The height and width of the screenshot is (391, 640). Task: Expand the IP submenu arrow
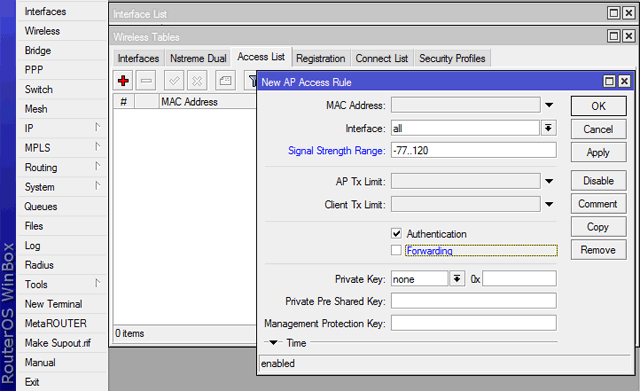(x=97, y=127)
